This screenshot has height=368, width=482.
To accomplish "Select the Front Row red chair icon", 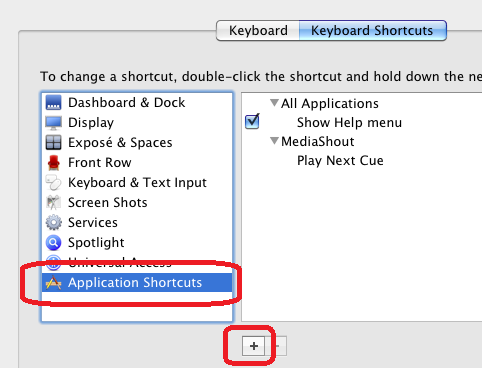I will pos(53,163).
